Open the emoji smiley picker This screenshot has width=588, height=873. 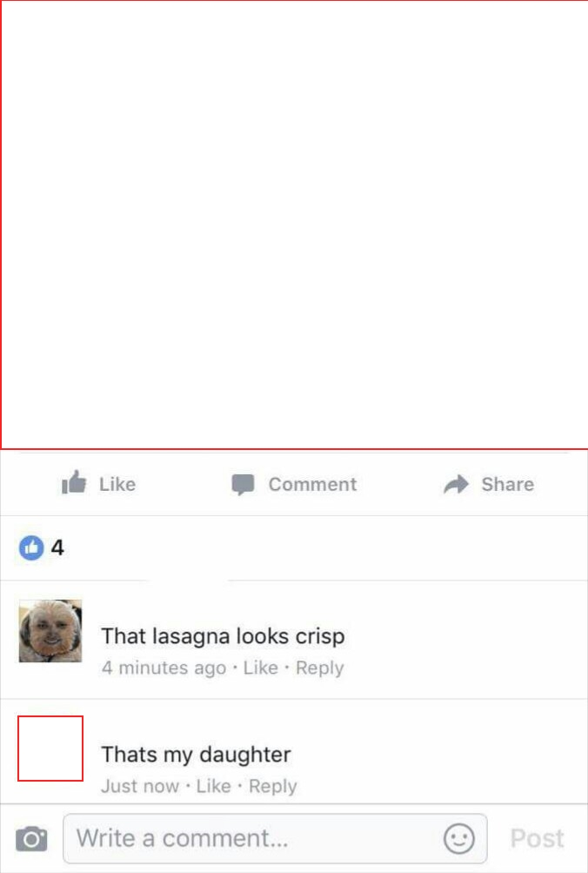pos(459,838)
